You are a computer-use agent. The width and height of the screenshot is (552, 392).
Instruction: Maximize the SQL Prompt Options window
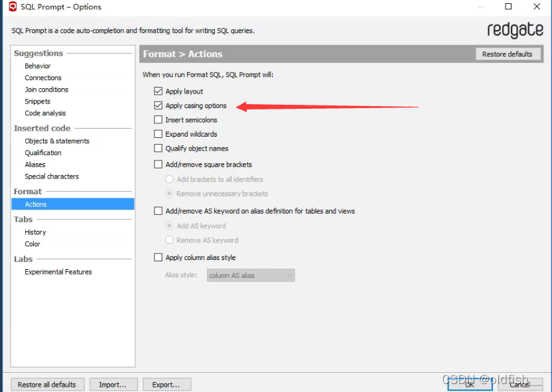pyautogui.click(x=508, y=7)
